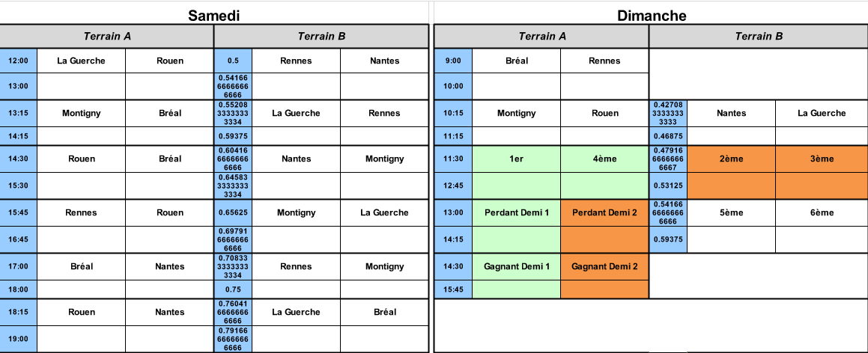Select the Perdant Demi 2 orange cell

click(604, 212)
